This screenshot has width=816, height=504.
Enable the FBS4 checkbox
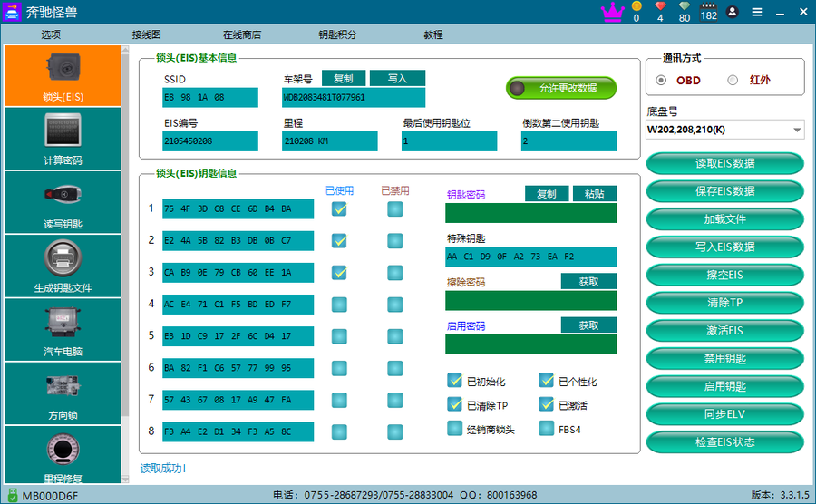pos(547,429)
